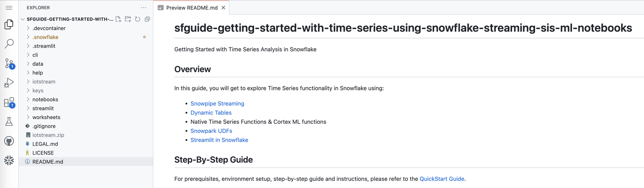Click New File icon in Explorer header
Image resolution: width=644 pixels, height=188 pixels.
click(118, 19)
